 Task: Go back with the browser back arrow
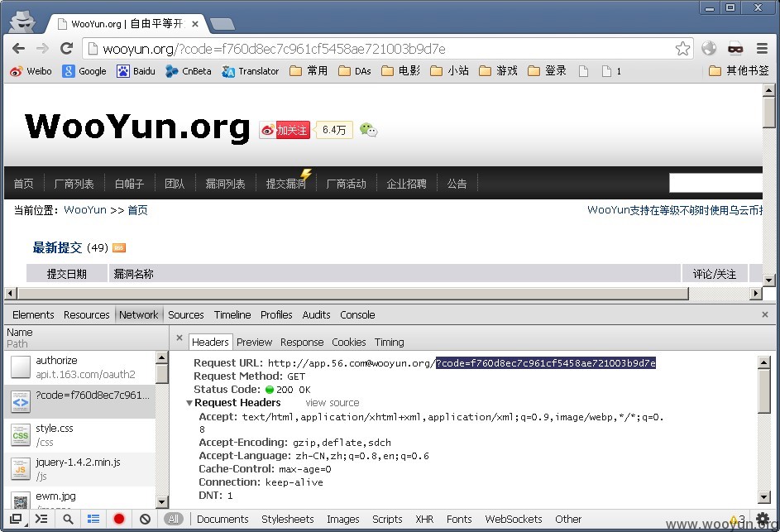18,48
